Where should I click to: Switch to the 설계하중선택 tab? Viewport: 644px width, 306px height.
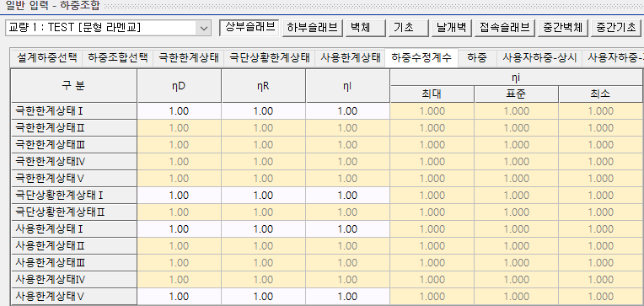click(x=46, y=58)
